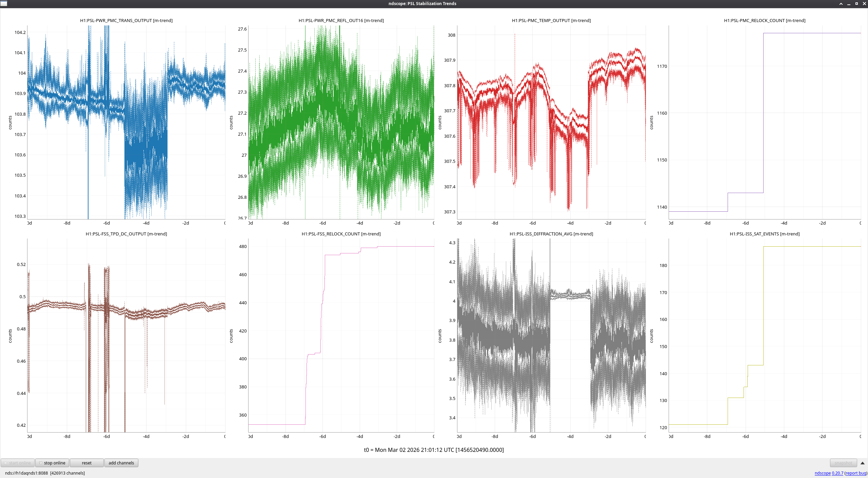868x478 pixels.
Task: Click the PMC_TRANS_OUTPUT blue trace plot
Action: (x=126, y=122)
